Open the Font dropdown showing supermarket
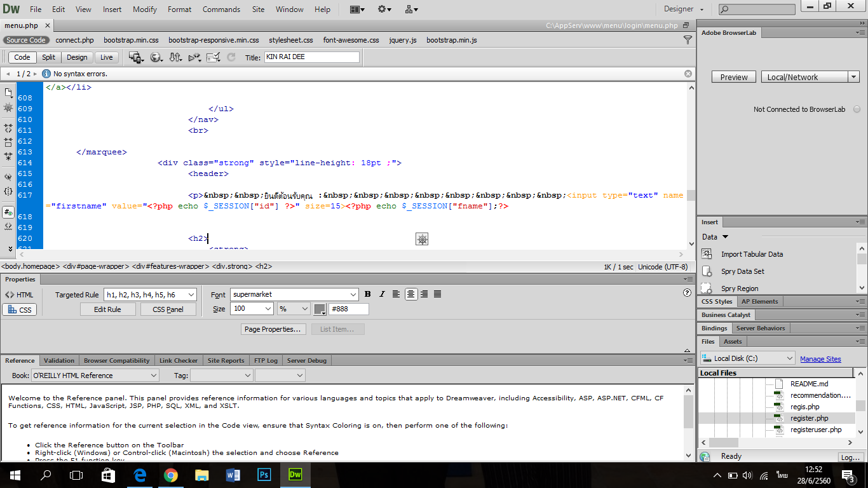 coord(294,294)
